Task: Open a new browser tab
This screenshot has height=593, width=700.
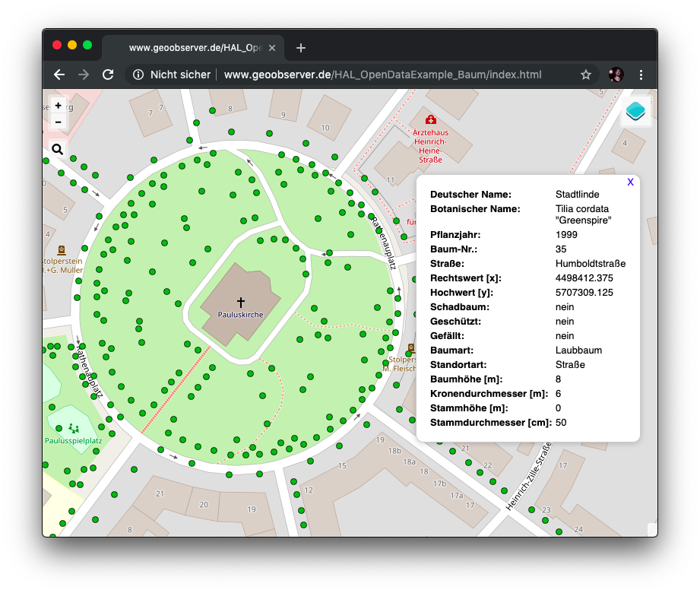Action: click(x=301, y=48)
